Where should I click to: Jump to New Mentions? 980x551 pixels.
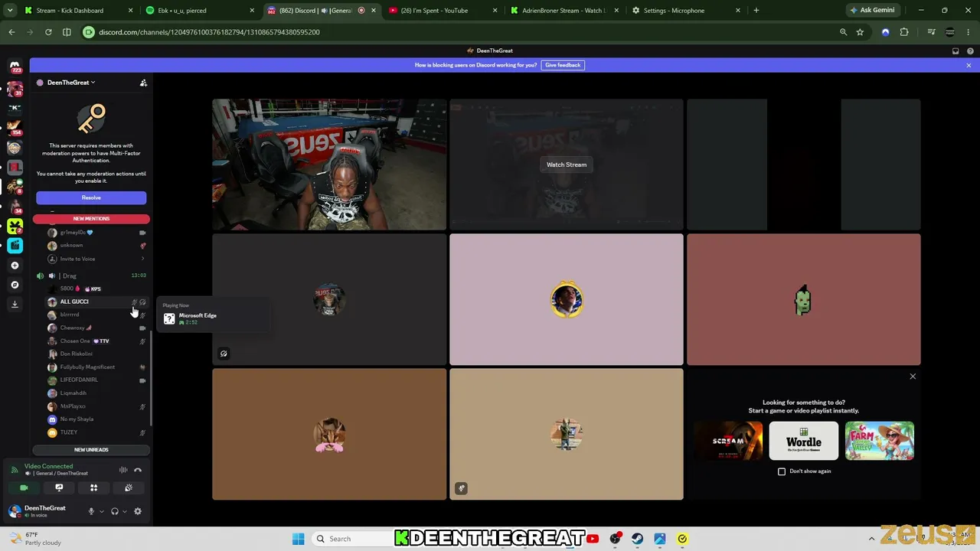point(91,219)
